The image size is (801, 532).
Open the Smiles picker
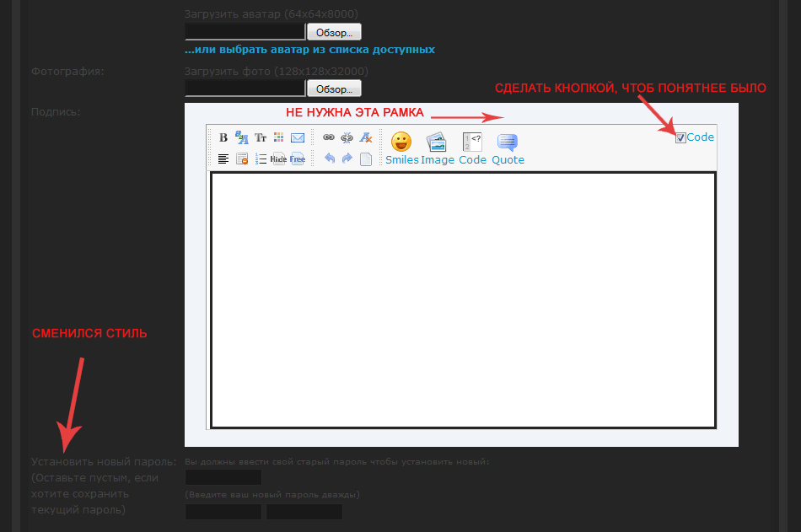(402, 148)
